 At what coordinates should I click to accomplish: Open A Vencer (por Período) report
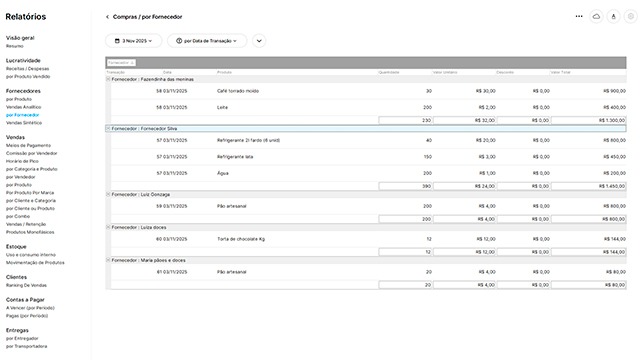click(x=30, y=308)
